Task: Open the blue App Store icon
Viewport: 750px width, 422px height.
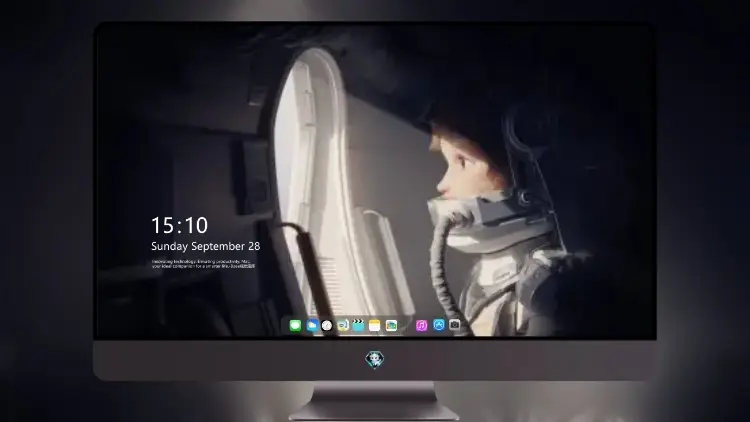Action: (439, 325)
